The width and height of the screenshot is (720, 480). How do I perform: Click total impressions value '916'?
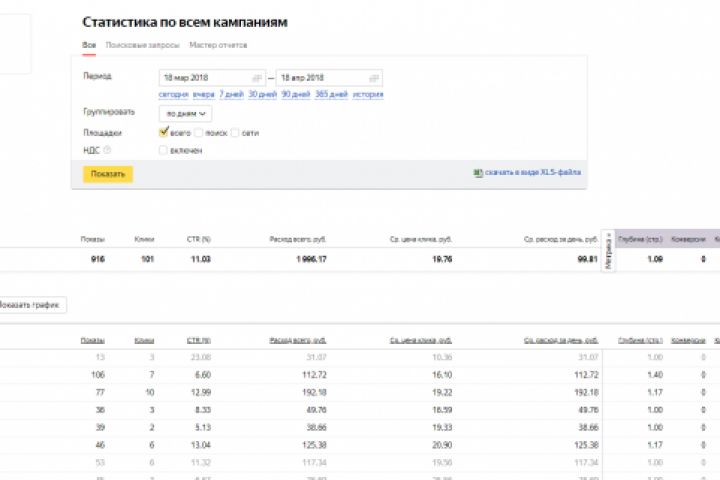pos(98,259)
